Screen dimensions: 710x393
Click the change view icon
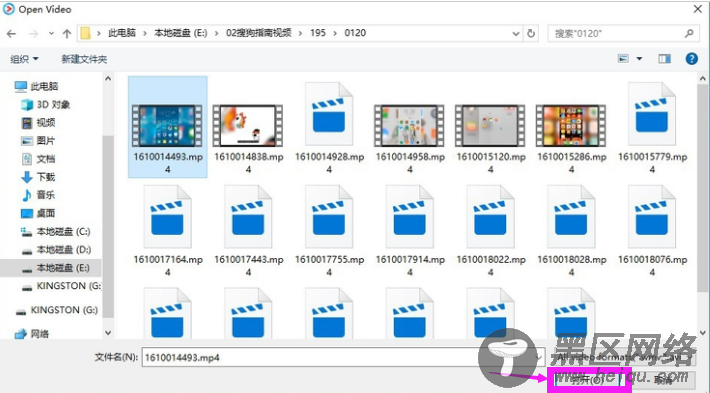623,59
